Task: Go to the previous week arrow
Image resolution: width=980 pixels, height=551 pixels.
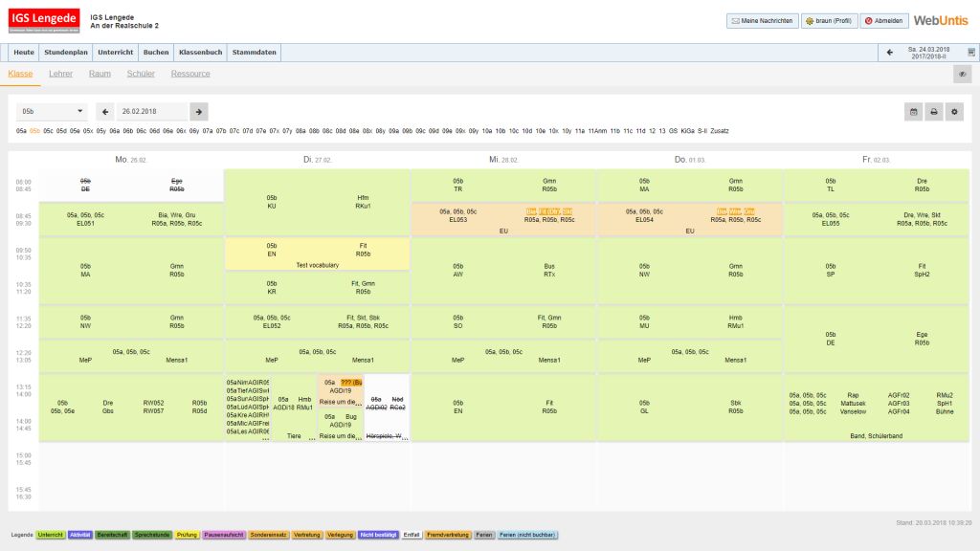Action: [x=104, y=111]
